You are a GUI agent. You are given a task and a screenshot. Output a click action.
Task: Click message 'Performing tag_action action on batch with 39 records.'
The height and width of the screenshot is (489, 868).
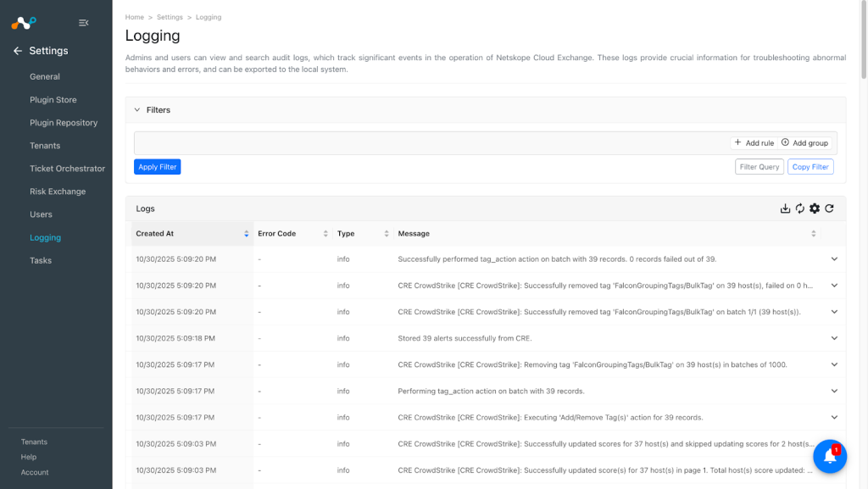(491, 391)
